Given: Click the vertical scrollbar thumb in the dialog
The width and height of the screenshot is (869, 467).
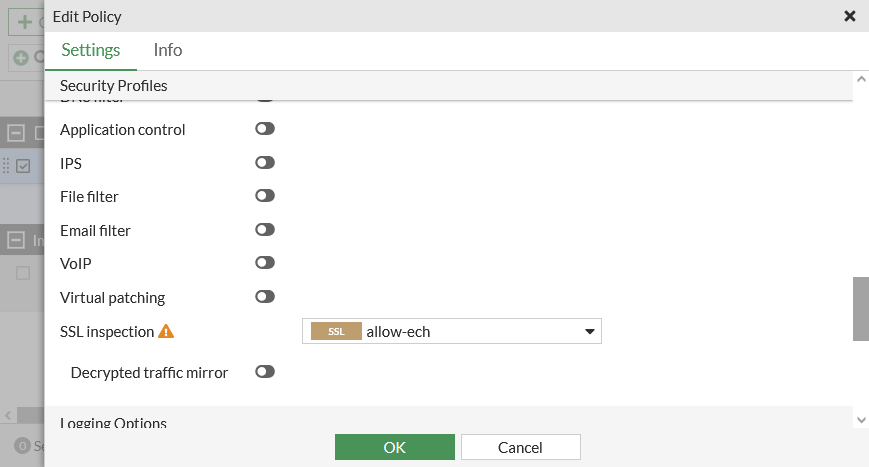Looking at the screenshot, I should (x=860, y=309).
